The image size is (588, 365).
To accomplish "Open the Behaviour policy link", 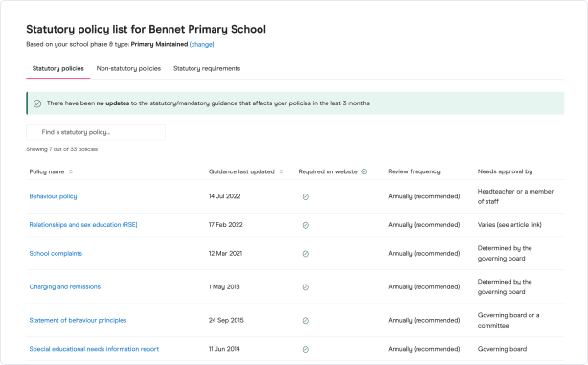I will tap(53, 196).
